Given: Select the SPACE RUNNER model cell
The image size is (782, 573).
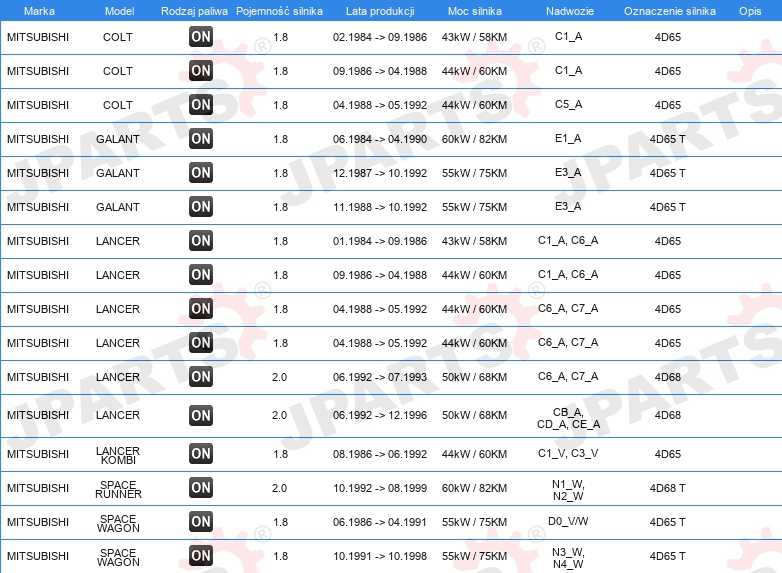Looking at the screenshot, I should coord(118,489).
